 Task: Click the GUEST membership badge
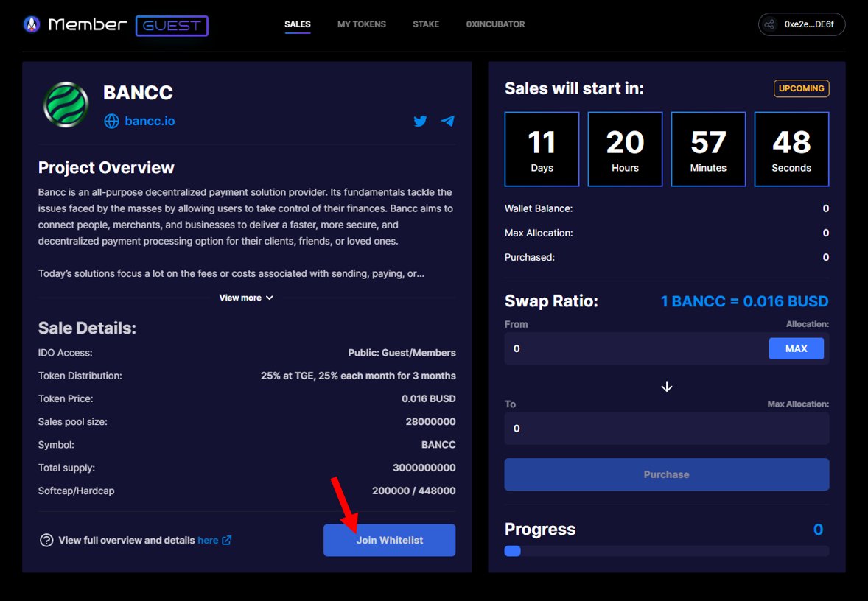[x=172, y=26]
